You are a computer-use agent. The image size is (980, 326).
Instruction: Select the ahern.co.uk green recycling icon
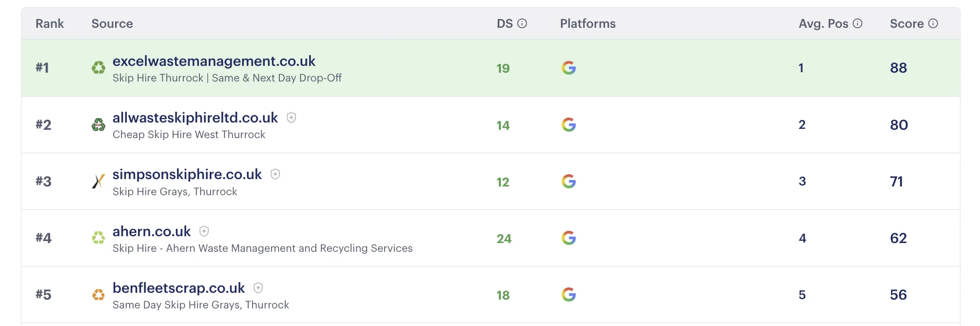99,238
